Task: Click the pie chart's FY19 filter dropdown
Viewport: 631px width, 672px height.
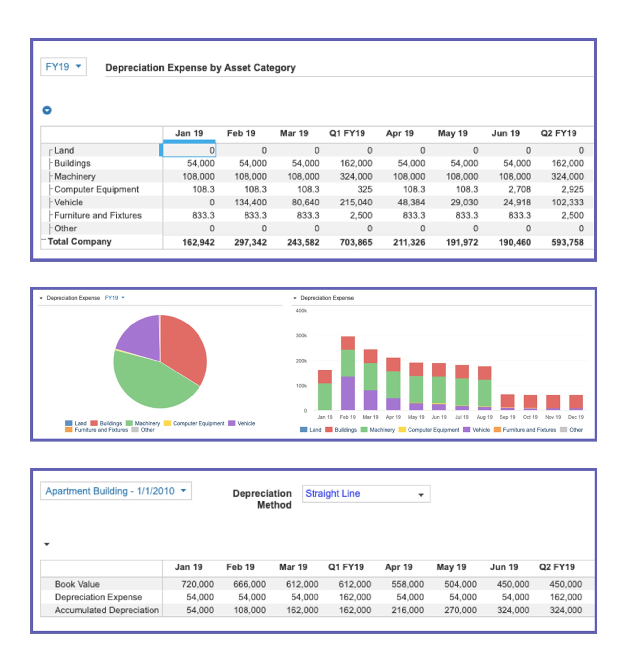Action: [115, 298]
